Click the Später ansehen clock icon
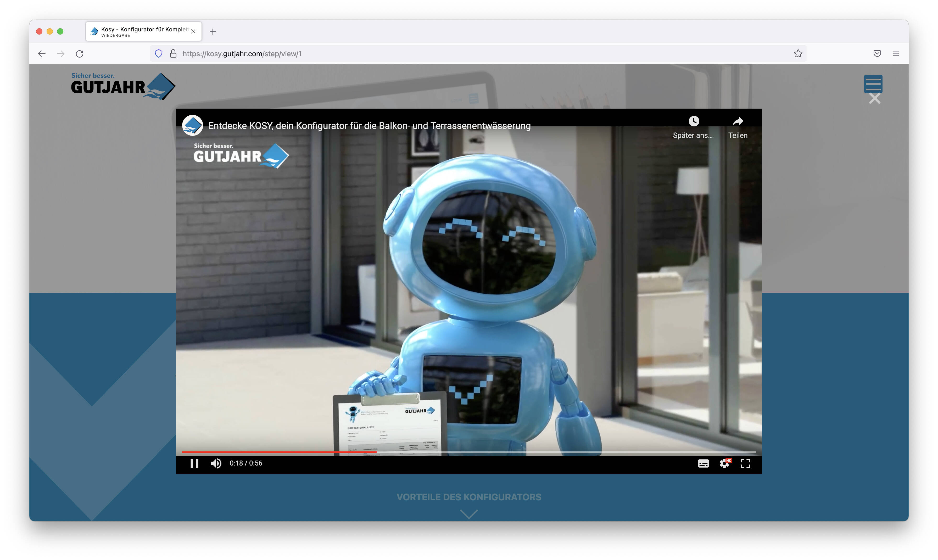Screen dimensions: 938x560 694,121
